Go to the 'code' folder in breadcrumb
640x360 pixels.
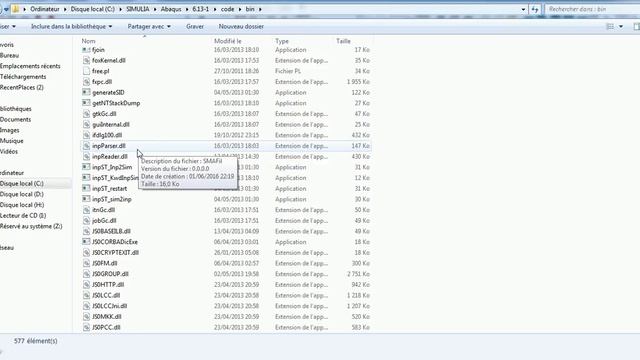(x=227, y=9)
